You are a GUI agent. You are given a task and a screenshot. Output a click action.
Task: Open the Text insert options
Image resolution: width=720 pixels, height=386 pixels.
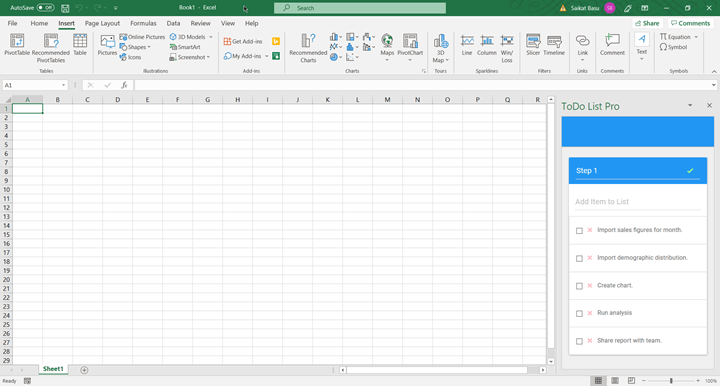[641, 47]
